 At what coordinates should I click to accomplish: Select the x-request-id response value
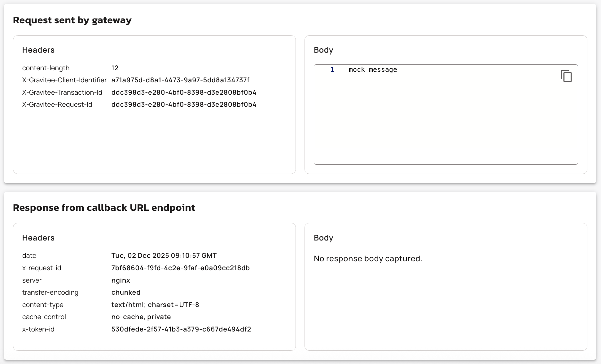(180, 268)
